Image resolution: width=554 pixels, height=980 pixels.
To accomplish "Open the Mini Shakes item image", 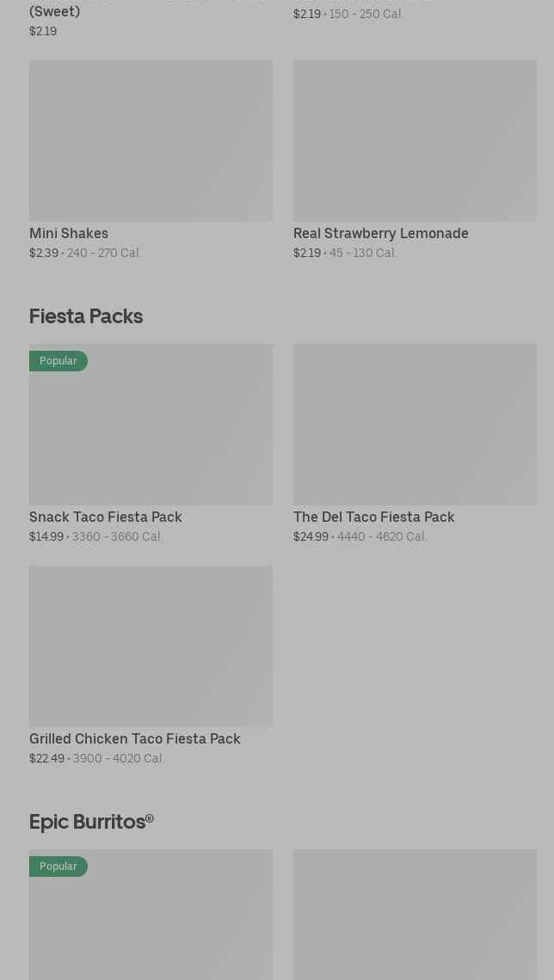I will (x=151, y=141).
